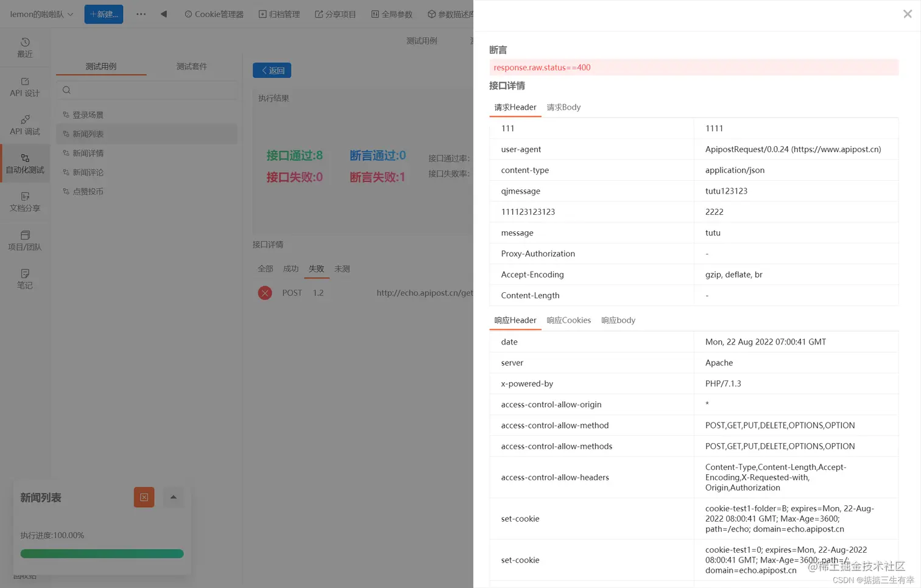Open API 设计 in the sidebar
Screen dimensions: 921x588
25,87
